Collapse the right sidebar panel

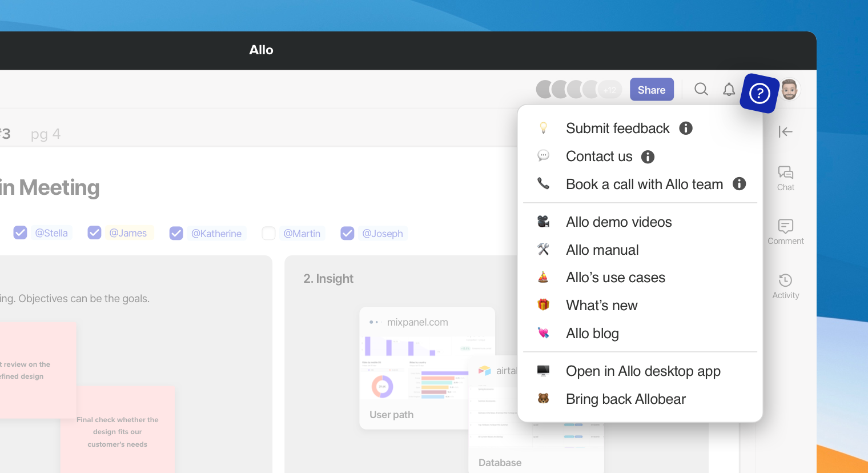(785, 132)
